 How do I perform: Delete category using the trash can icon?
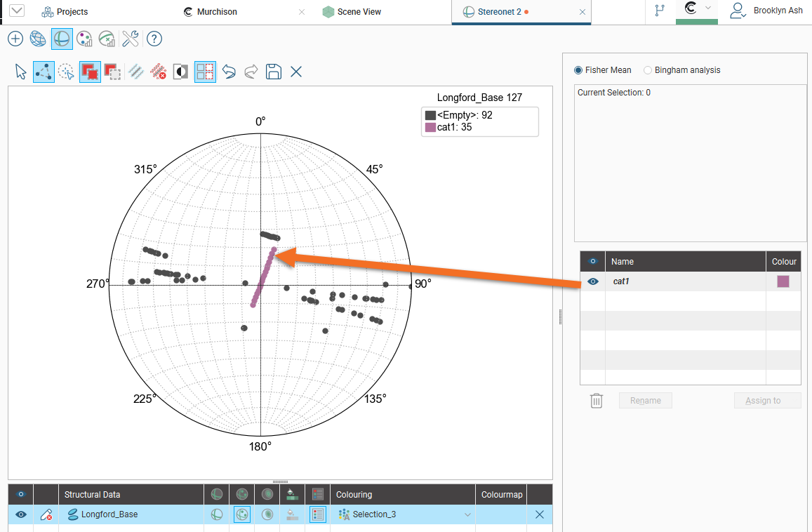(x=597, y=401)
